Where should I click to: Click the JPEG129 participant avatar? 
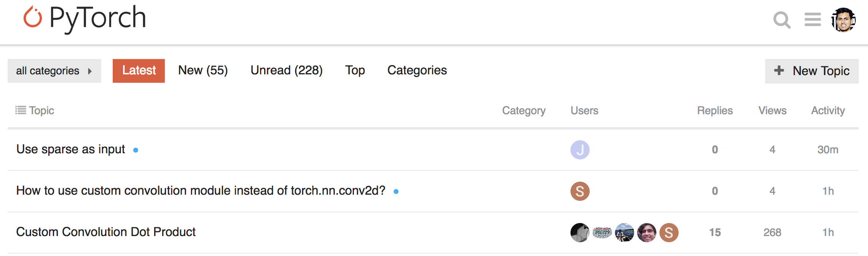tap(602, 232)
